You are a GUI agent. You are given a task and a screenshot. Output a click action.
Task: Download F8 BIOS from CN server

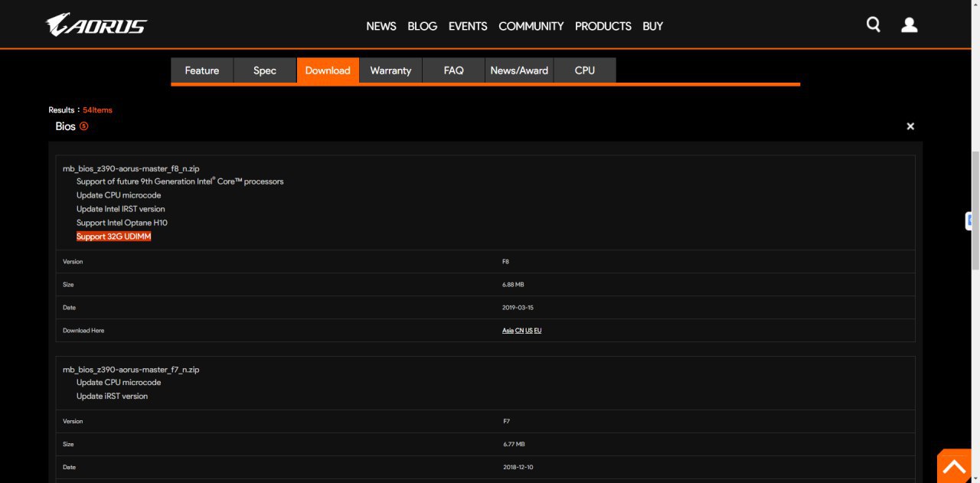point(520,331)
